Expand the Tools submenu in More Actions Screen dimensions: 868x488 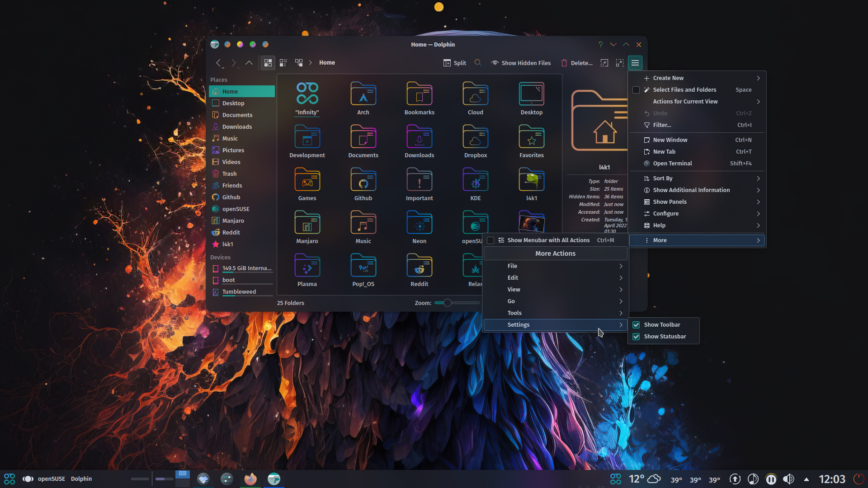556,313
